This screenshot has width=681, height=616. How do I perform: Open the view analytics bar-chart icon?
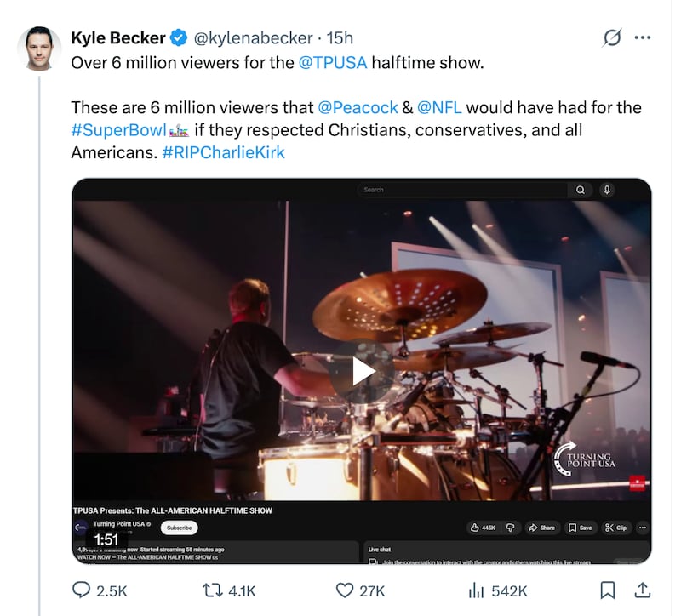[x=477, y=590]
